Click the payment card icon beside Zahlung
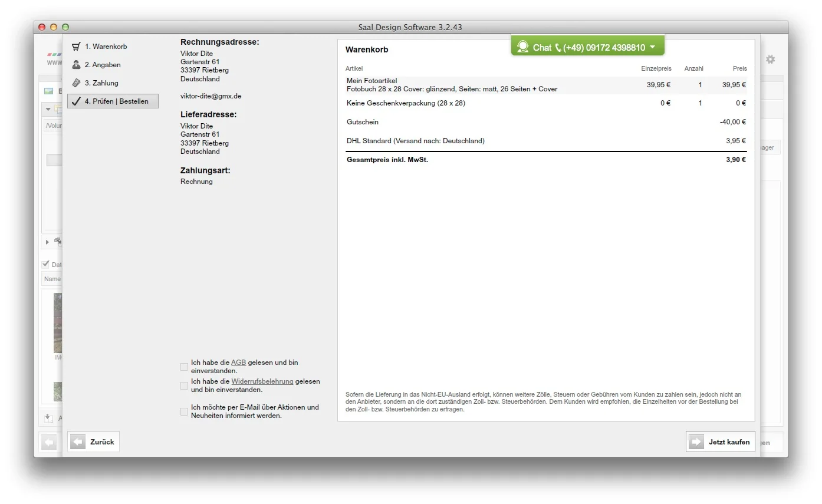The image size is (822, 504). (76, 83)
